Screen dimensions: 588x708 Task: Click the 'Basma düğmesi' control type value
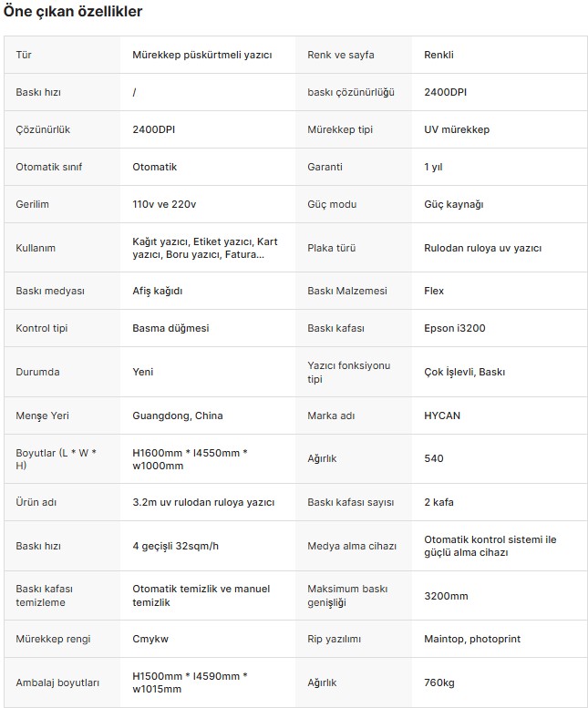pos(170,328)
